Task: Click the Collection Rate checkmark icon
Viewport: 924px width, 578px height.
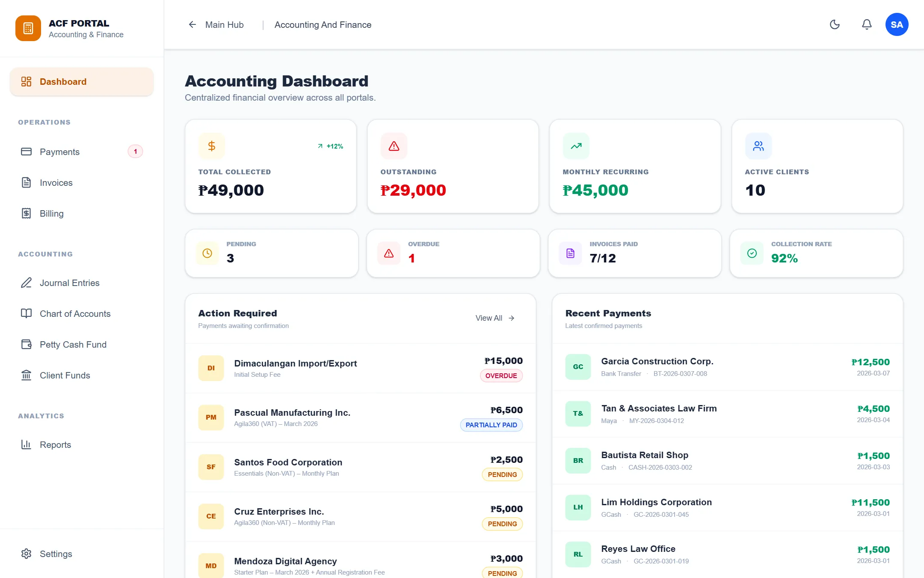Action: click(x=752, y=253)
